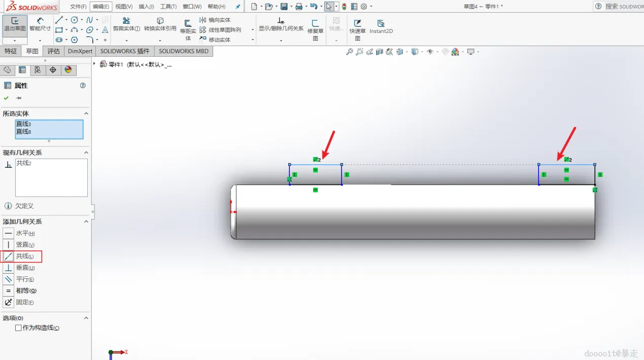The height and width of the screenshot is (360, 644).
Task: Click Repair Sketch (修复草图) tool
Action: point(315,30)
